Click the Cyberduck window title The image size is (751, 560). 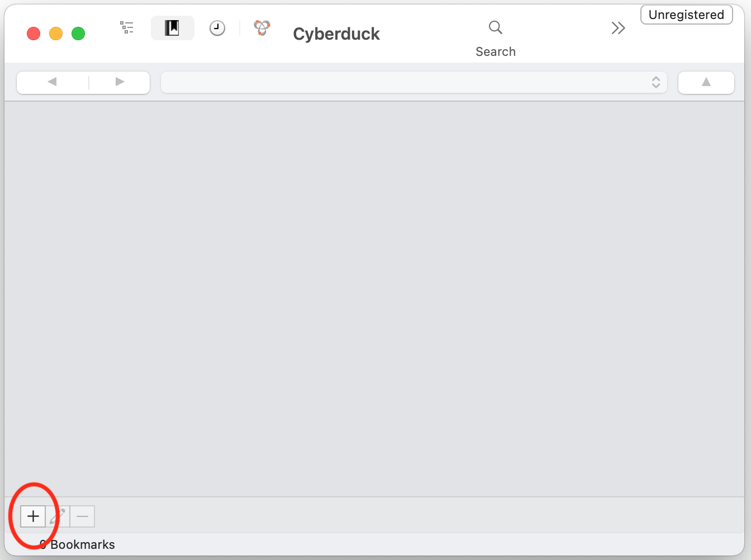[336, 34]
